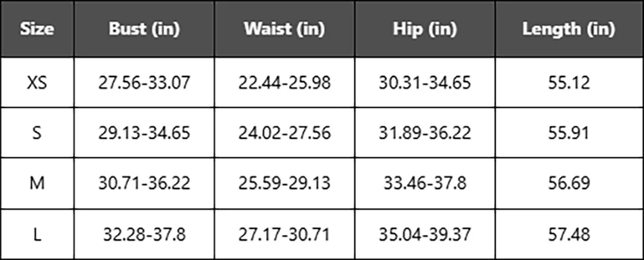Screen dimensions: 644x260
Task: Select waist cell 24.02-27.56
Action: [284, 133]
